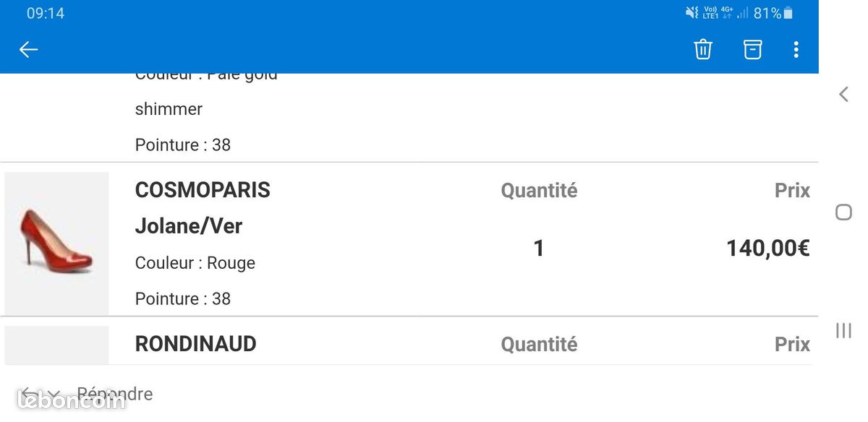Tap the RONDINAUD image placeholder
Screen dimensions: 868x422
tap(56, 345)
